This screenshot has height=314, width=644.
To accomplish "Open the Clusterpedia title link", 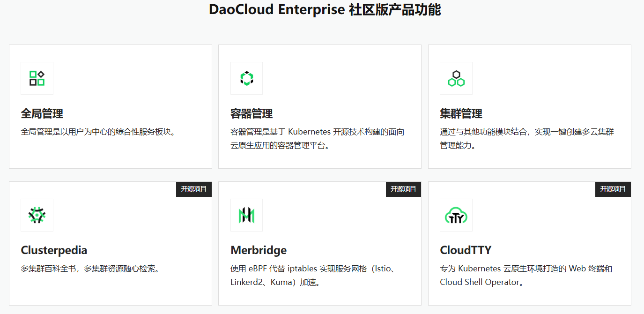I will pyautogui.click(x=54, y=250).
